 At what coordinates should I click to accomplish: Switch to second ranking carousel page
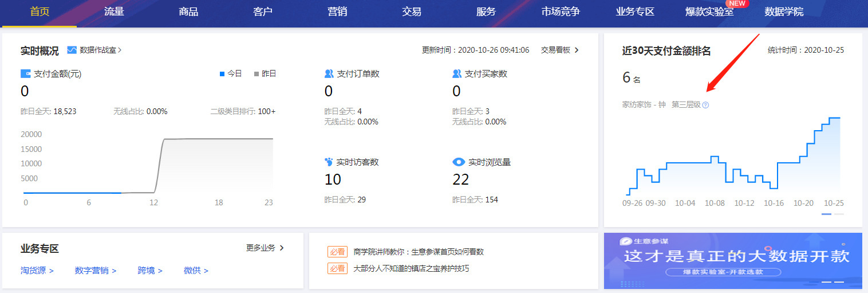coord(839,214)
